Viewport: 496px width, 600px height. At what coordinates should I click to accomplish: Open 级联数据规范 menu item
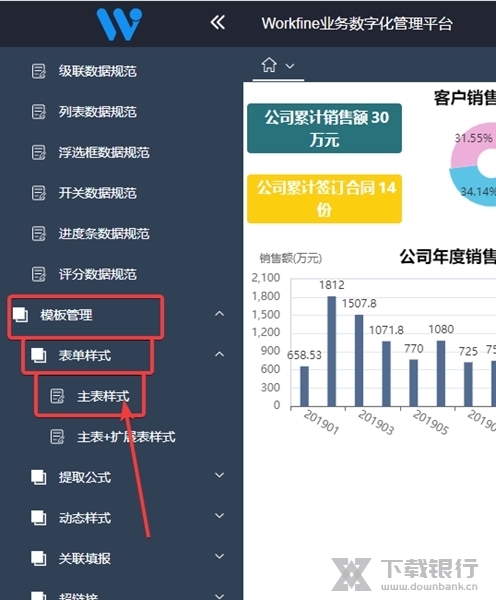click(98, 71)
